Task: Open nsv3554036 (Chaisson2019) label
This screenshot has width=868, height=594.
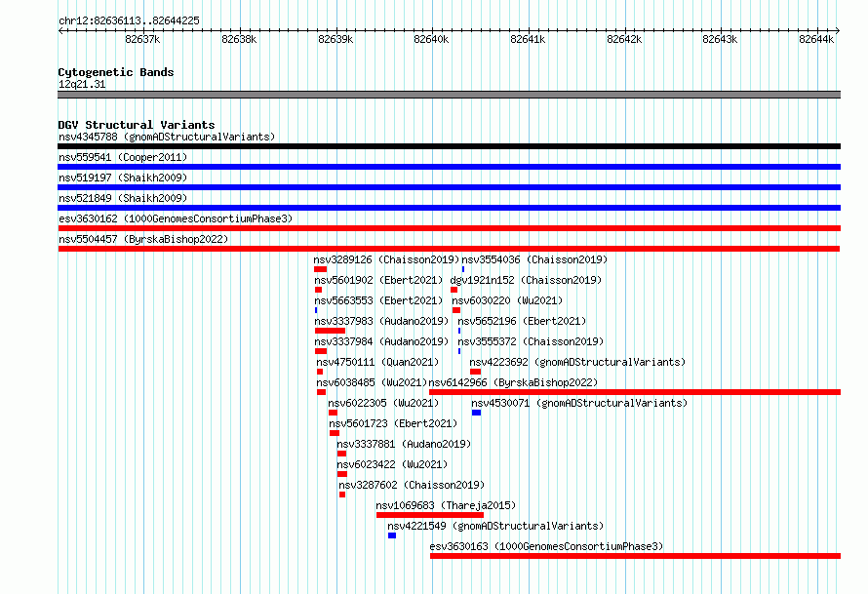Action: tap(534, 259)
